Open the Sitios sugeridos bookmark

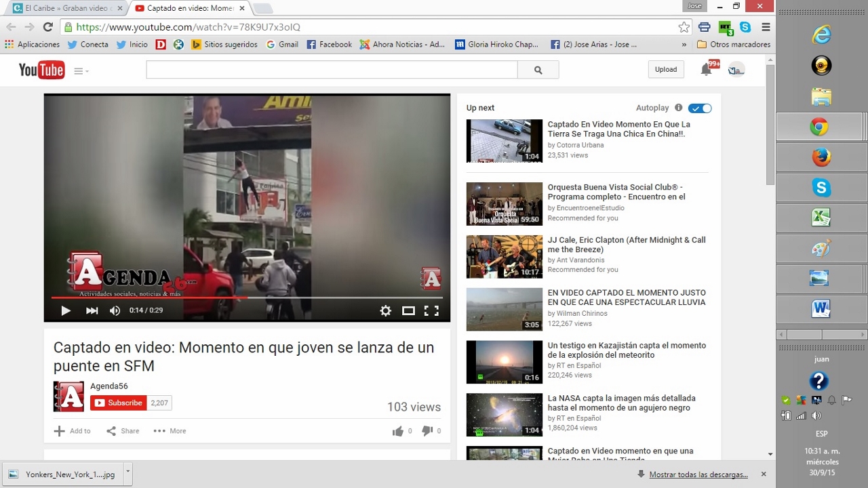tap(224, 44)
